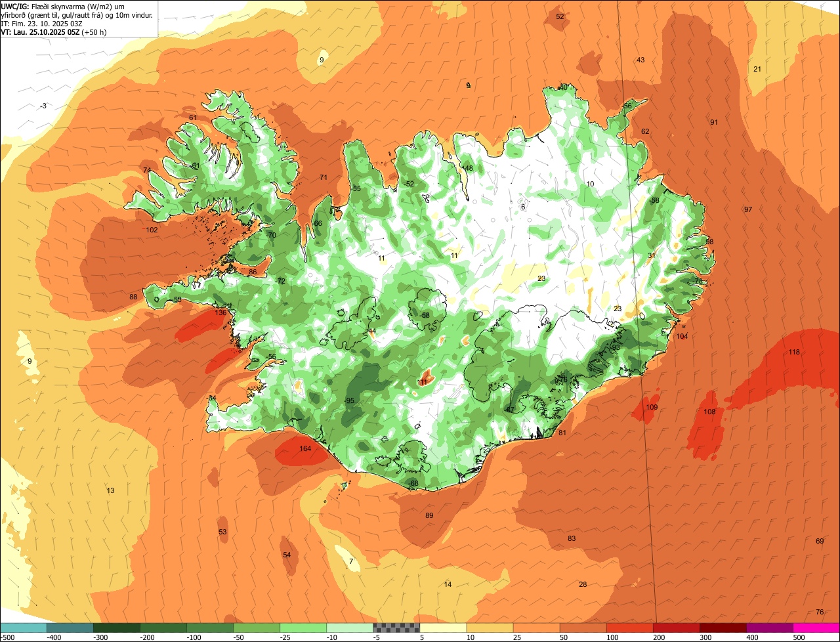
Task: Click the map value -95 in the southwest inland
Action: tap(349, 401)
